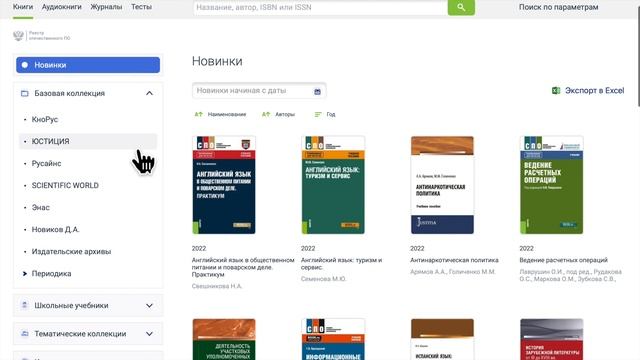The width and height of the screenshot is (640, 360).
Task: Open the Испанский язык book cover
Action: 442,339
